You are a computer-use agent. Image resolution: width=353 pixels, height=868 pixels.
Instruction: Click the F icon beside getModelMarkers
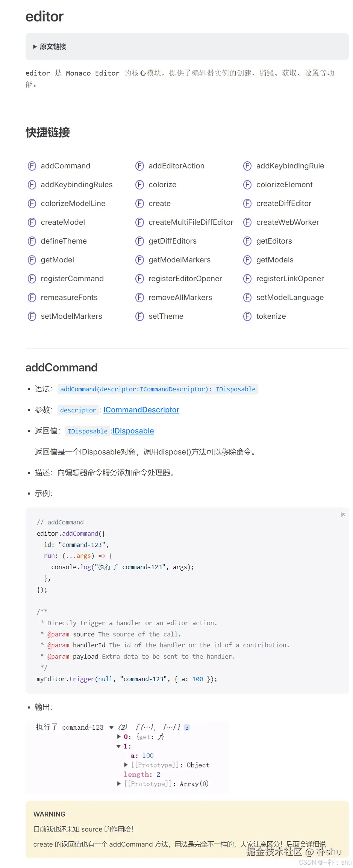139,260
